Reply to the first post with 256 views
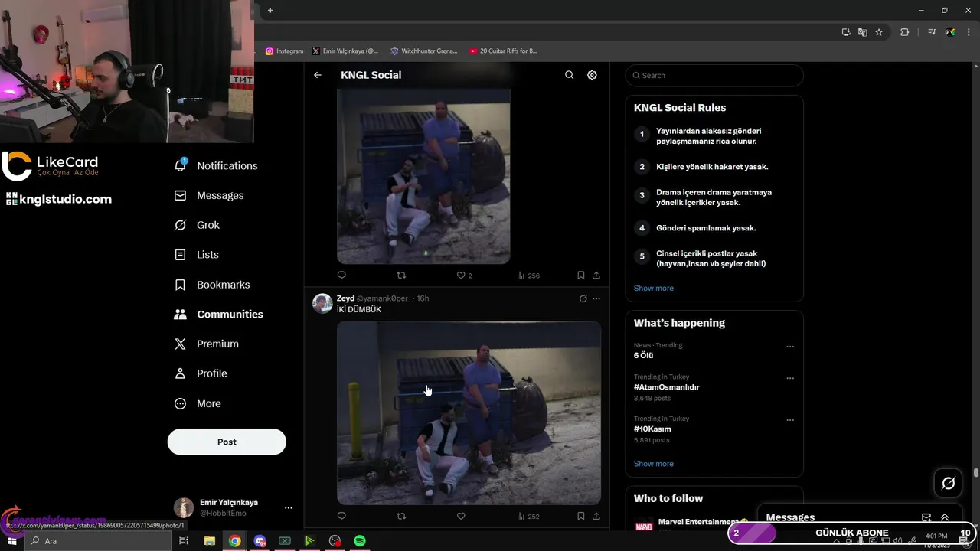Viewport: 980px width, 551px height. tap(341, 275)
